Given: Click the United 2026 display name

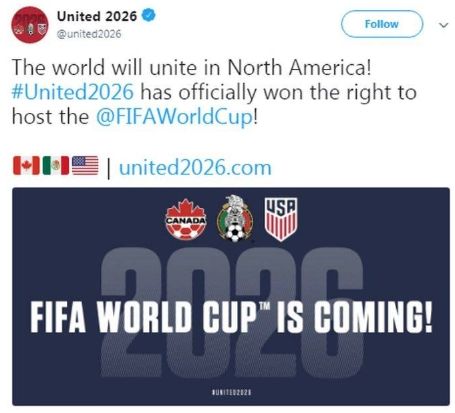Looking at the screenshot, I should (97, 16).
